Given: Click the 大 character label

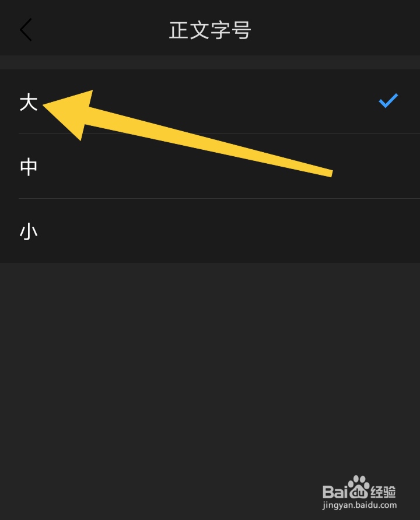Looking at the screenshot, I should 29,102.
